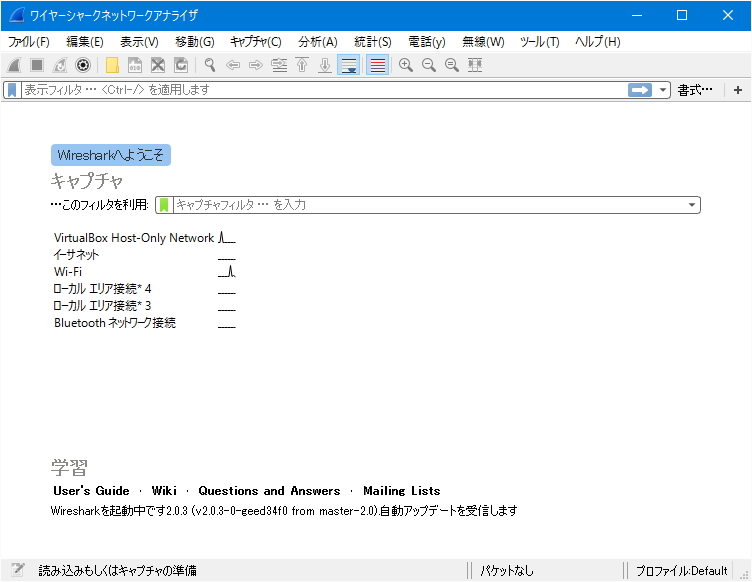752x582 pixels.
Task: Open the ツール(T) menu
Action: point(540,42)
